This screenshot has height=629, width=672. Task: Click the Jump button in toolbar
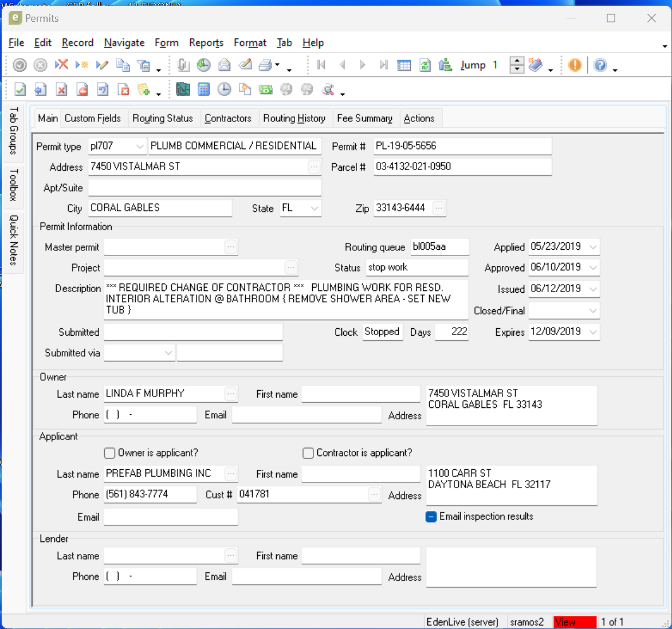[x=473, y=65]
